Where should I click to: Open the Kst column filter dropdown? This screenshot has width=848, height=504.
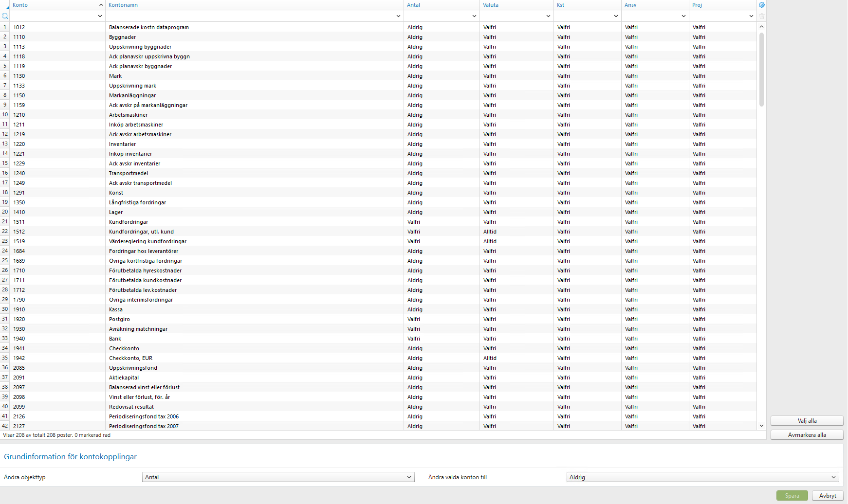(x=616, y=16)
